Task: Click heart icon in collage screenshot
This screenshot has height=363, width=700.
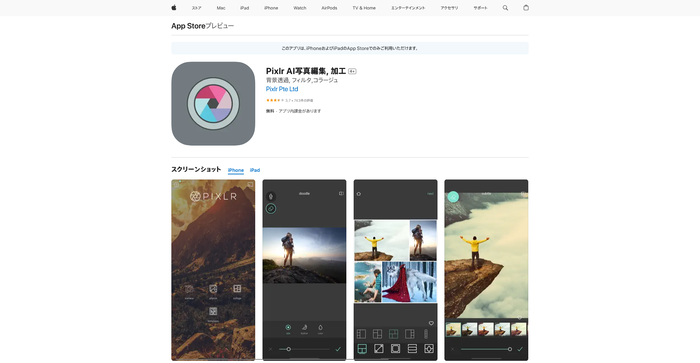Action: pyautogui.click(x=431, y=323)
